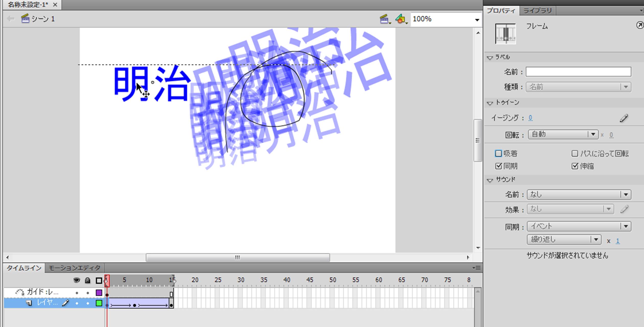Click the label 名前 input field
Image resolution: width=644 pixels, height=327 pixels.
coord(578,72)
